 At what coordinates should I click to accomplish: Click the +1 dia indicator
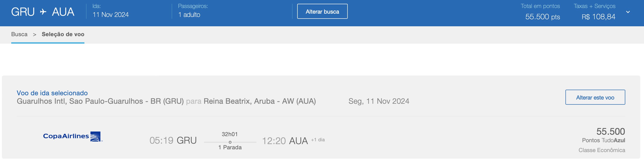pos(318,140)
